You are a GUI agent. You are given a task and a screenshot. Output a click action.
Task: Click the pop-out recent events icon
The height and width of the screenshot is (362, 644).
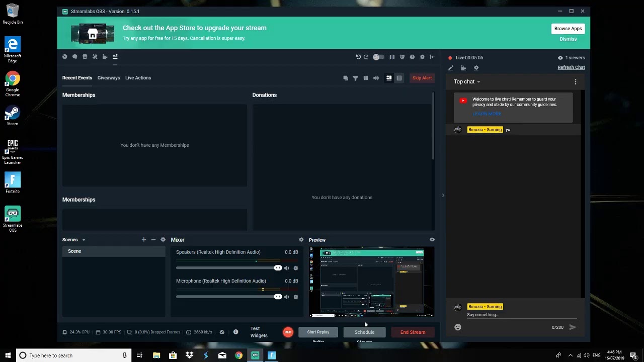click(x=346, y=78)
